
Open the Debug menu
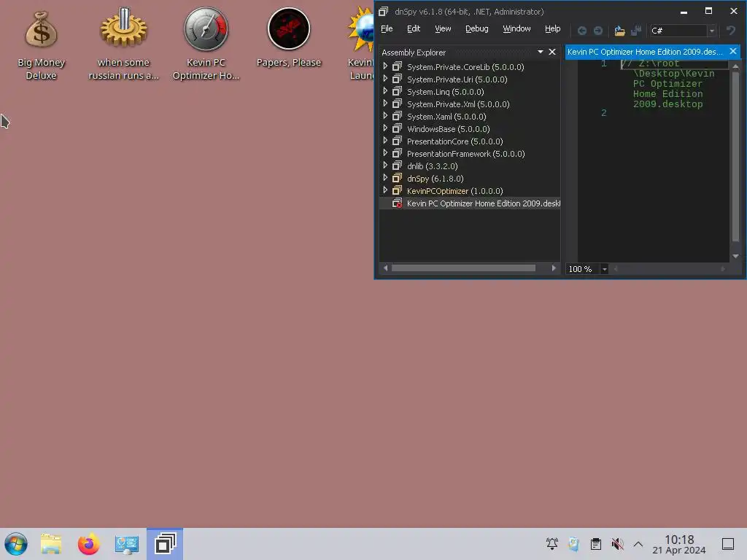(477, 29)
